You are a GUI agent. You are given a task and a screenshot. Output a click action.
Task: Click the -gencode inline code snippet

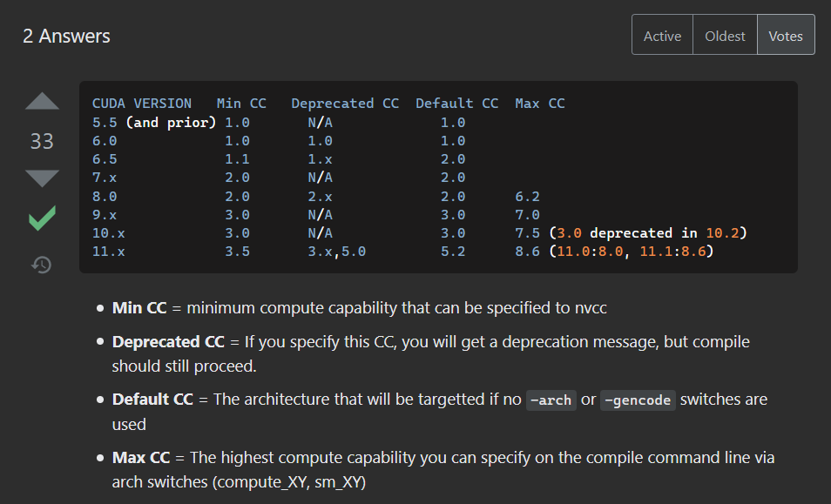(638, 400)
